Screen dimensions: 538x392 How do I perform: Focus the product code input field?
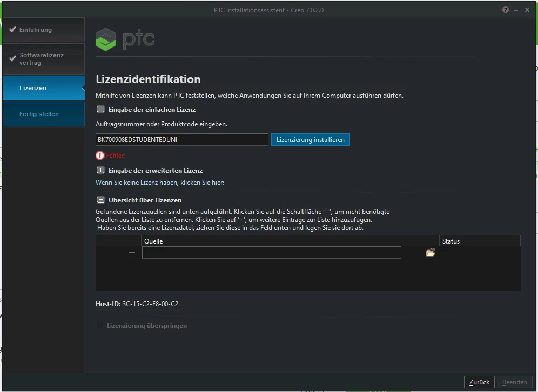(x=182, y=140)
